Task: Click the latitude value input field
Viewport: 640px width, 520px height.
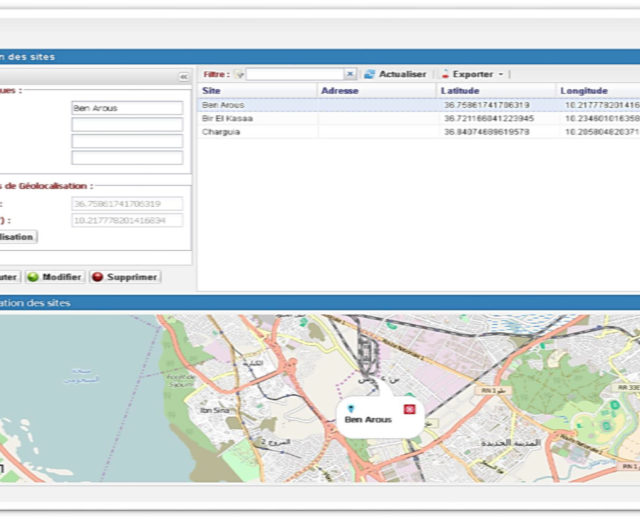Action: [127, 204]
